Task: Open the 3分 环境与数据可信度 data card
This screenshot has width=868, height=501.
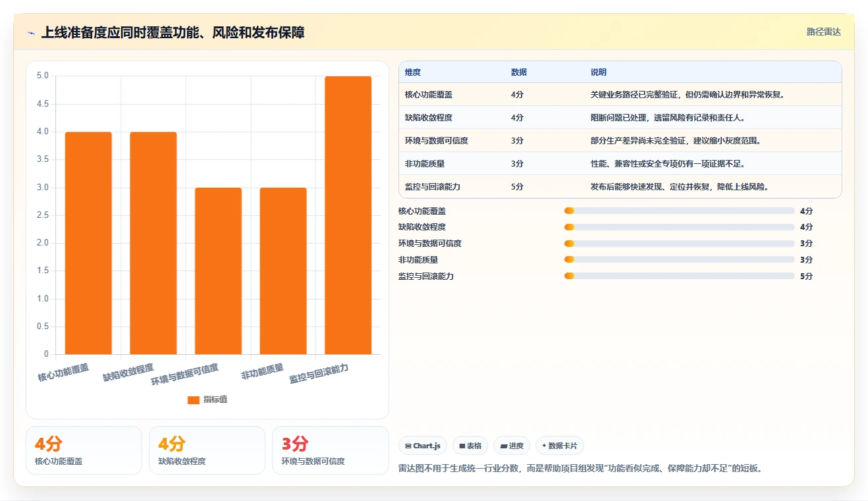Action: click(331, 450)
